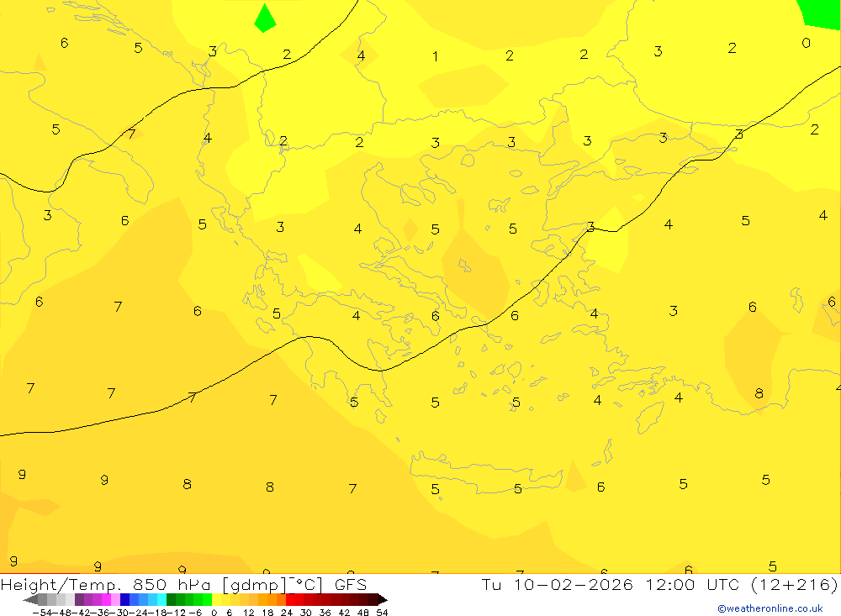Screen dimensions: 841x616
Task: Click the "-54" legend scale label
Action: tap(40, 613)
